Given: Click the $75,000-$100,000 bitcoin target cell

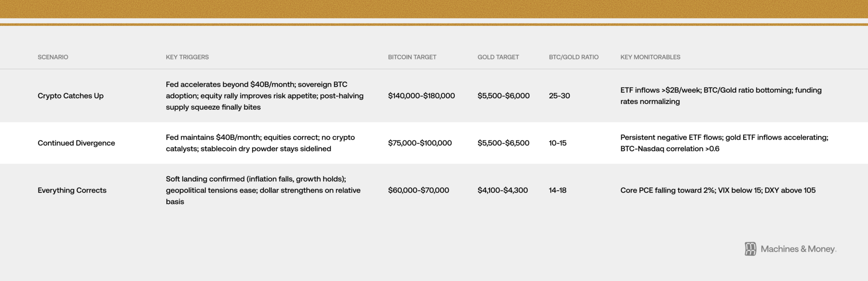Looking at the screenshot, I should [x=420, y=143].
